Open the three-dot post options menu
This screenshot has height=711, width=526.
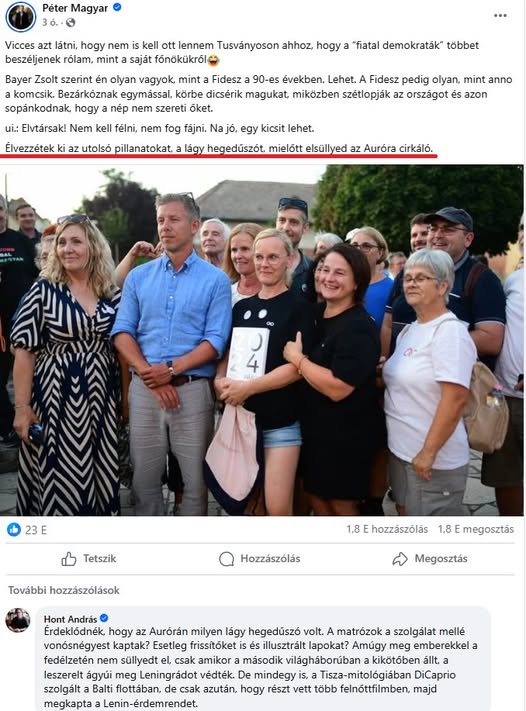coord(500,15)
